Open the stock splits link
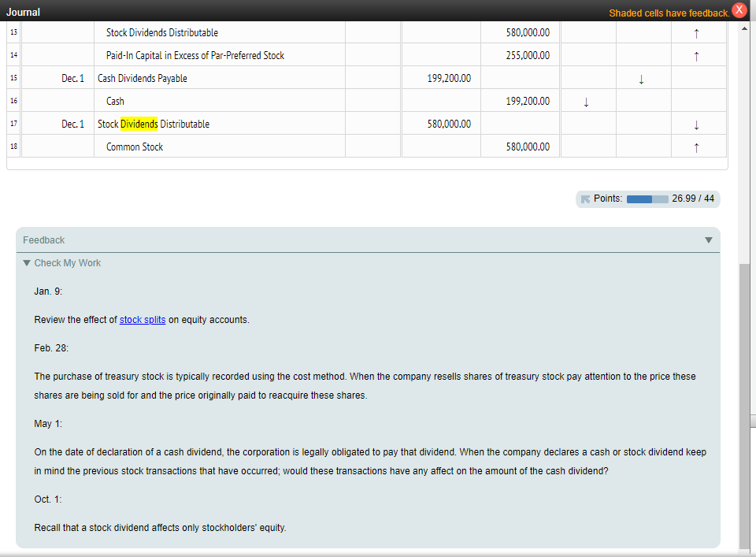756x557 pixels. tap(142, 319)
